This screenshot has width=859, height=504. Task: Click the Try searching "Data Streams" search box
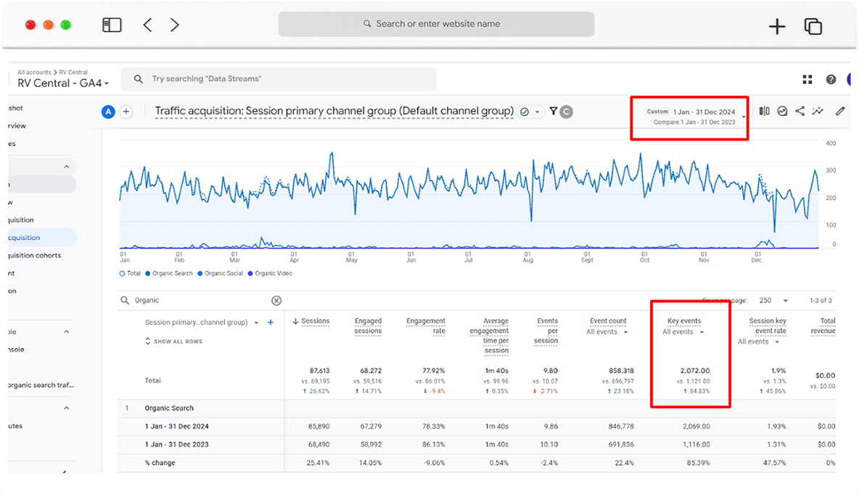279,79
